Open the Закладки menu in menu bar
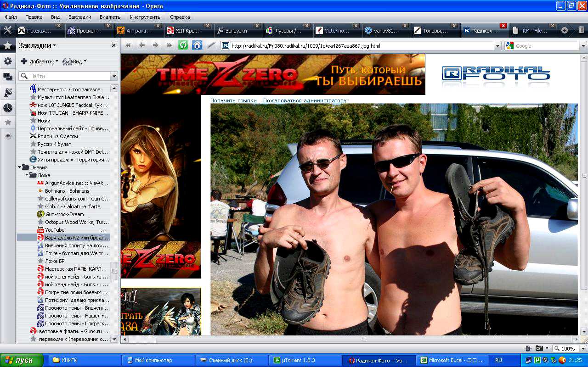This screenshot has width=588, height=379. tap(79, 17)
